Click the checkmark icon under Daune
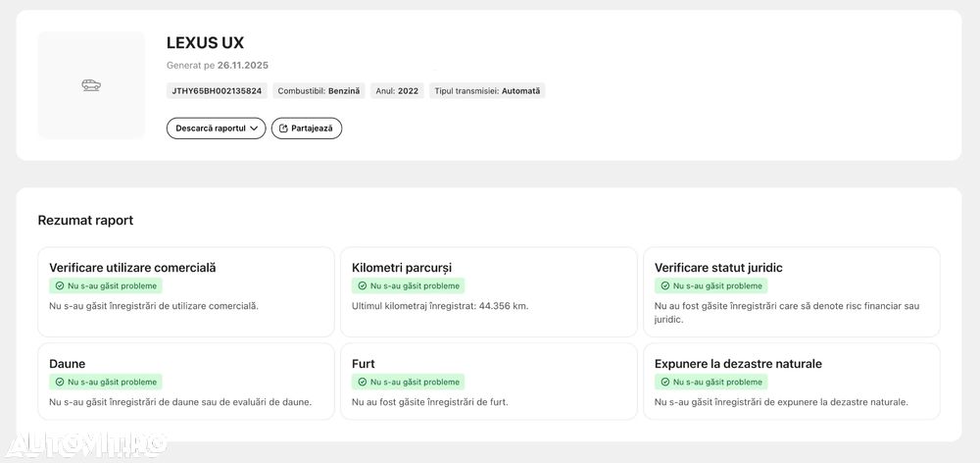 pyautogui.click(x=60, y=383)
